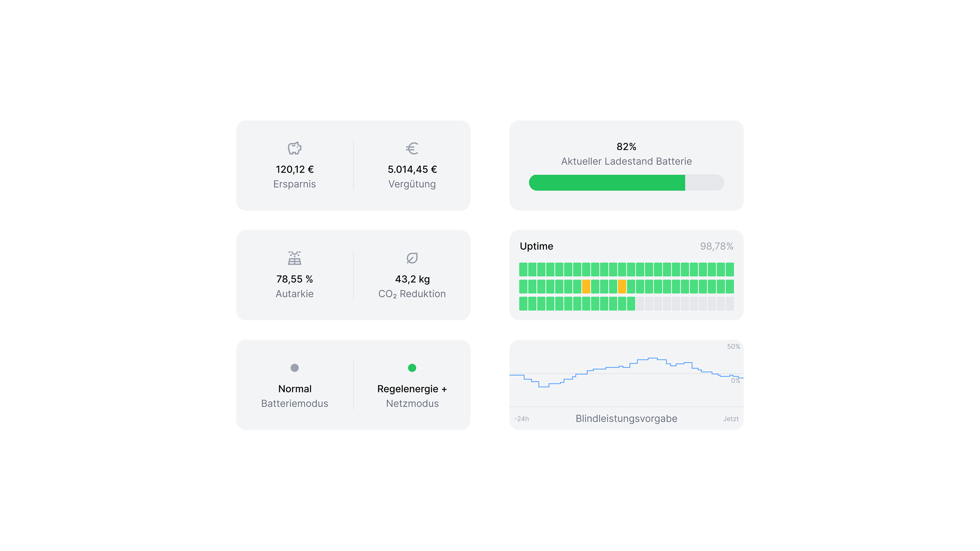Click the solar panel Autarkie icon
The image size is (980, 551).
[x=294, y=258]
